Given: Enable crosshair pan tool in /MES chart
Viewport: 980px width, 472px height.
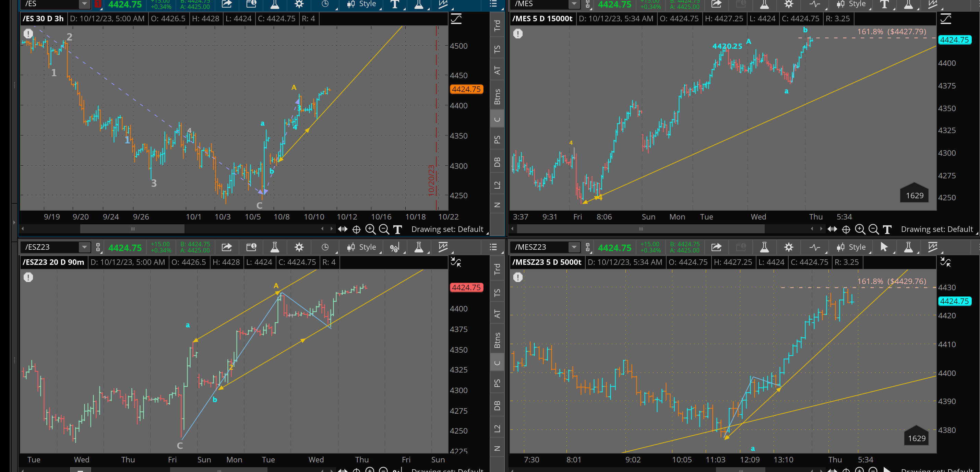Looking at the screenshot, I should pos(846,229).
